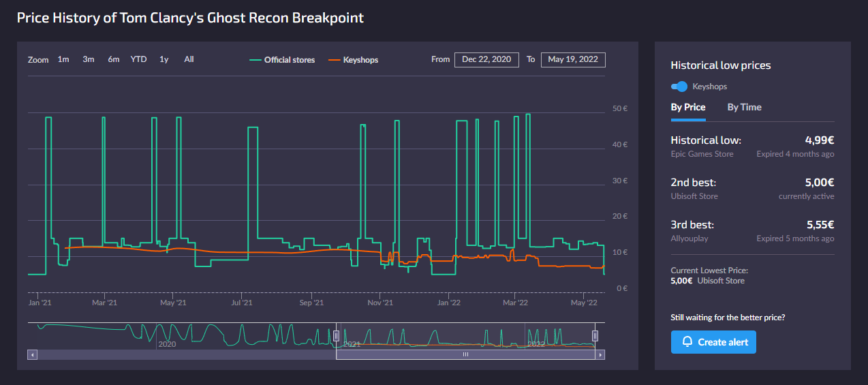Set chart zoom to 6m
The height and width of the screenshot is (385, 868).
[114, 59]
